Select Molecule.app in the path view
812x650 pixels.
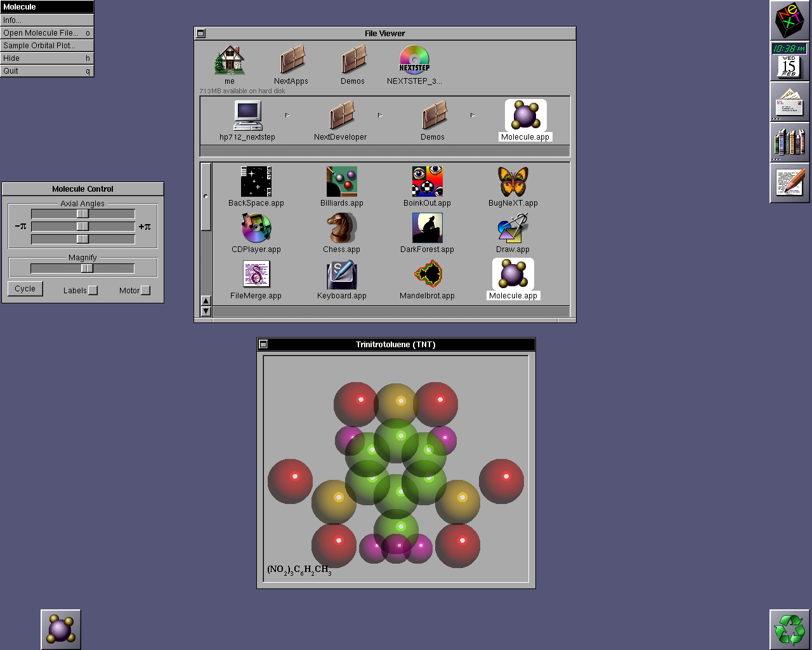(526, 116)
